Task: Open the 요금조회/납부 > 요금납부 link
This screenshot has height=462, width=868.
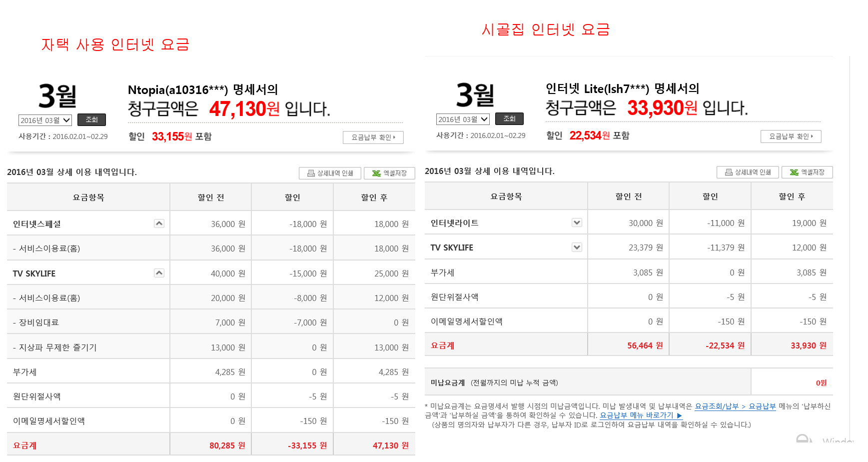Action: click(x=735, y=406)
